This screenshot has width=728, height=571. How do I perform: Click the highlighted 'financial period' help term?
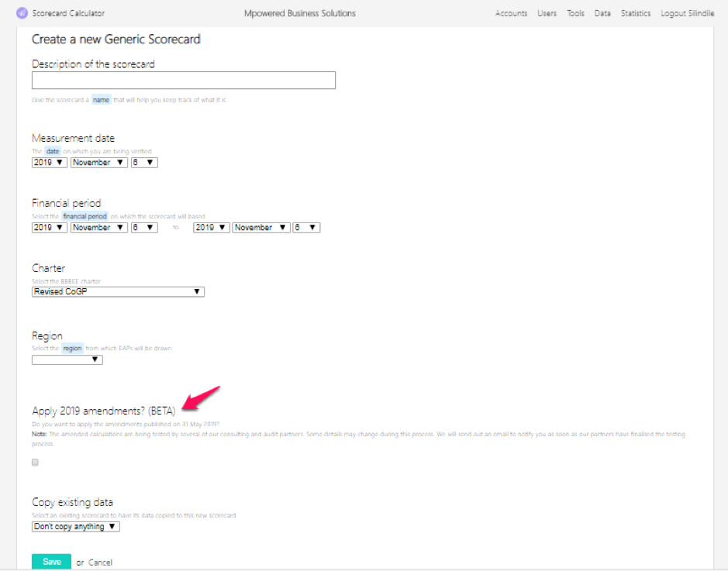[x=85, y=216]
